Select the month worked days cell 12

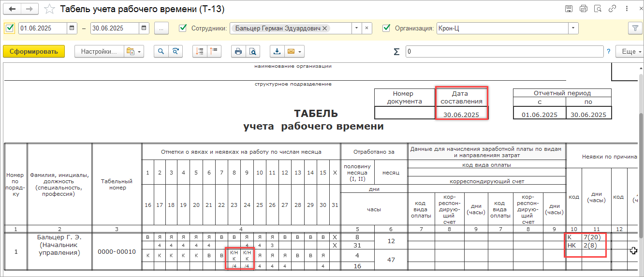[391, 241]
